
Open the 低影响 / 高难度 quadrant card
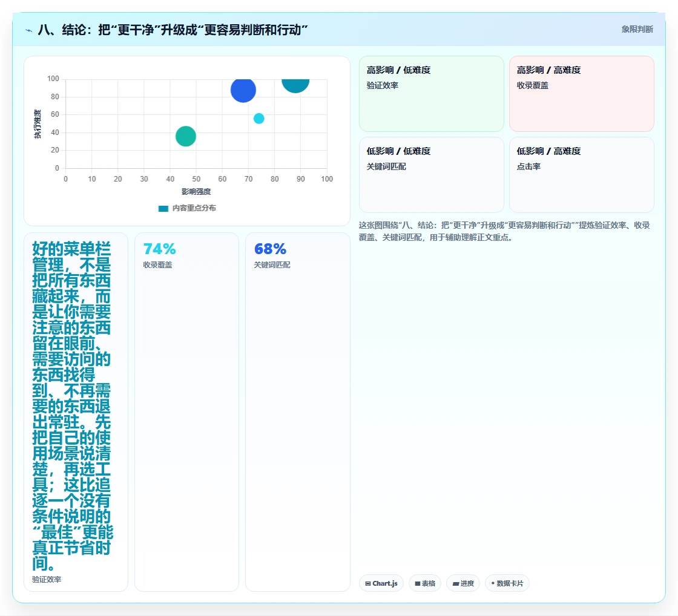click(582, 175)
